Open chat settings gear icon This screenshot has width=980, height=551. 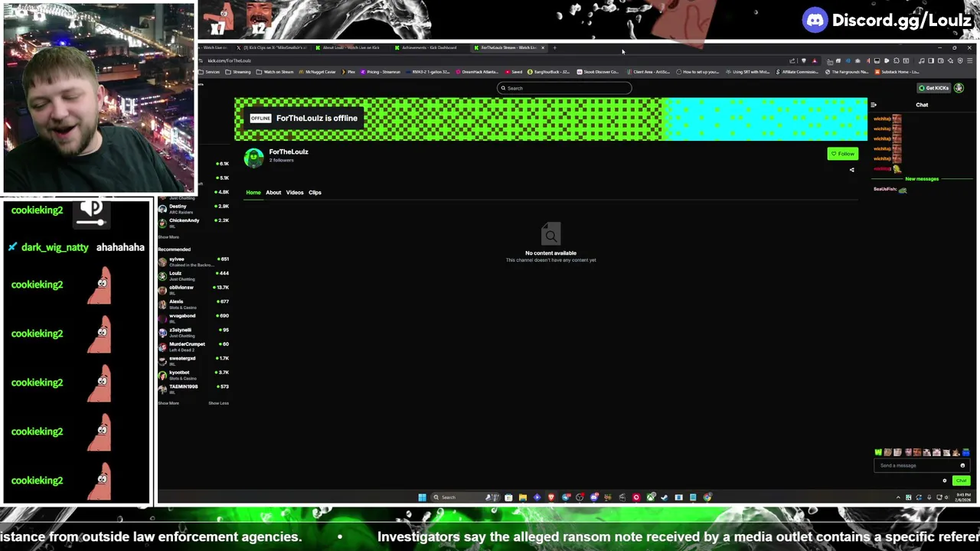[944, 481]
